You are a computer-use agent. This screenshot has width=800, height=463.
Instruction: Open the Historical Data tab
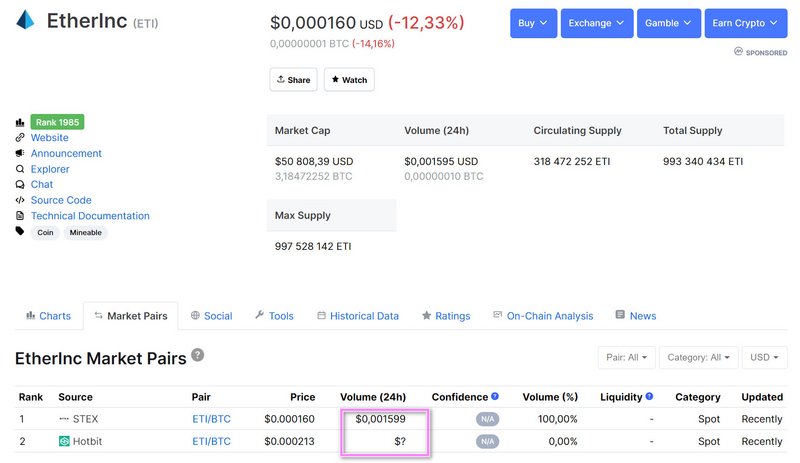[358, 316]
